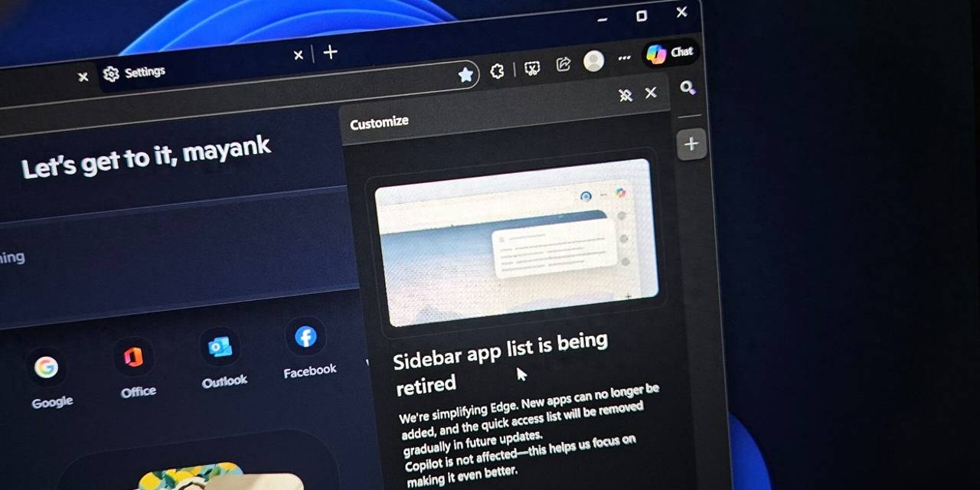Open the Facebook shortcut tile

308,348
